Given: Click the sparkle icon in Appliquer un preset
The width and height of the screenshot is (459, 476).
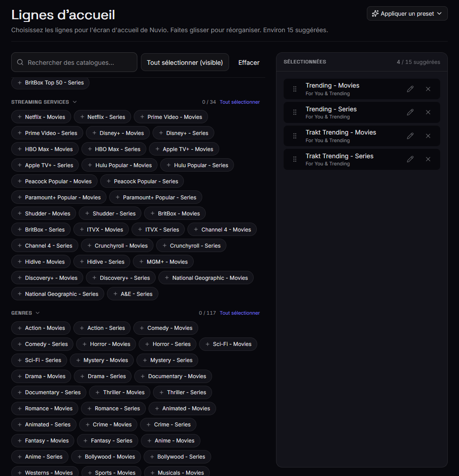Looking at the screenshot, I should click(375, 14).
